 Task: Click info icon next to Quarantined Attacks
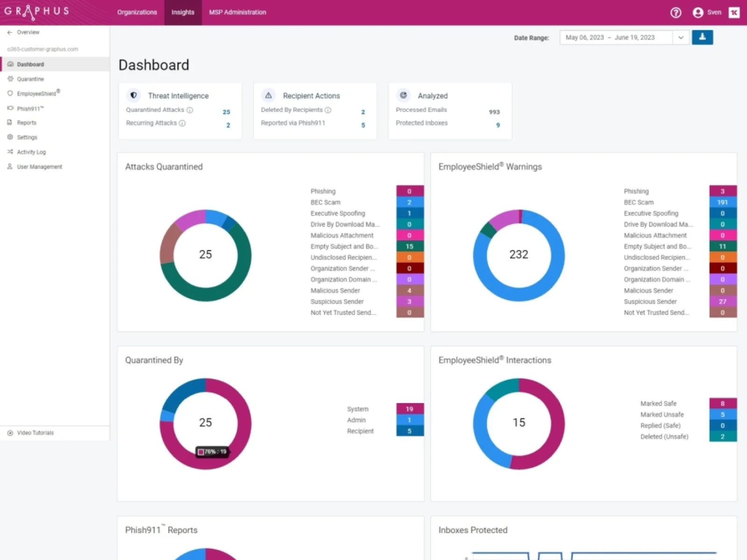[x=190, y=110]
